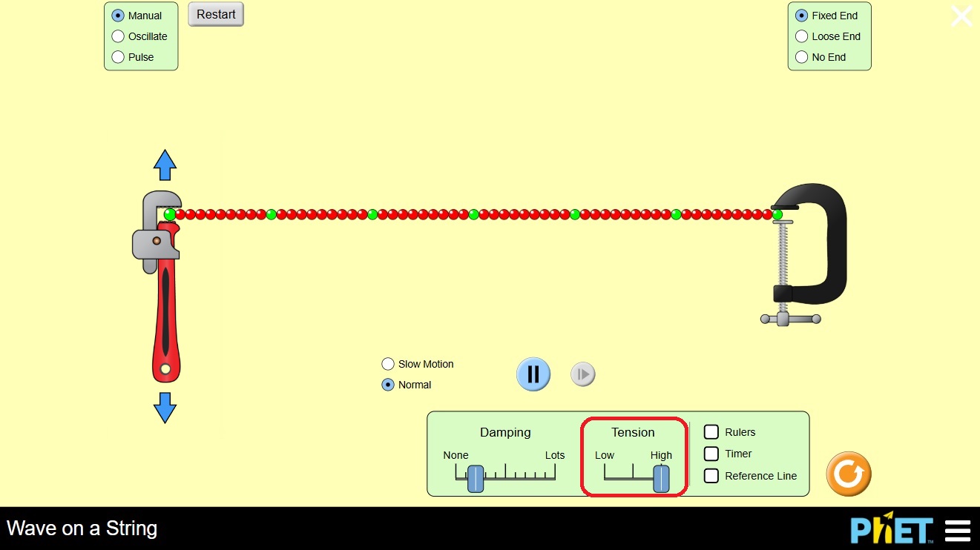Click the black C-clamp at string end
This screenshot has width=980, height=550.
coord(823,245)
